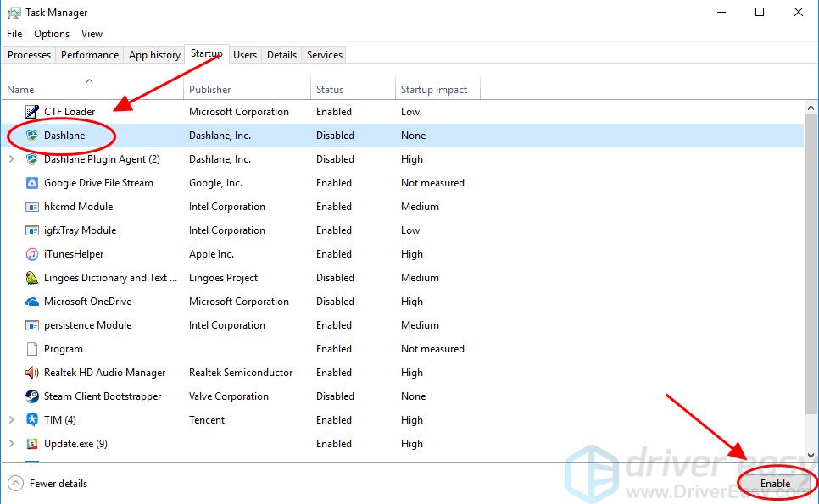
Task: Click the Steam Client Bootstrapper icon
Action: click(x=31, y=396)
